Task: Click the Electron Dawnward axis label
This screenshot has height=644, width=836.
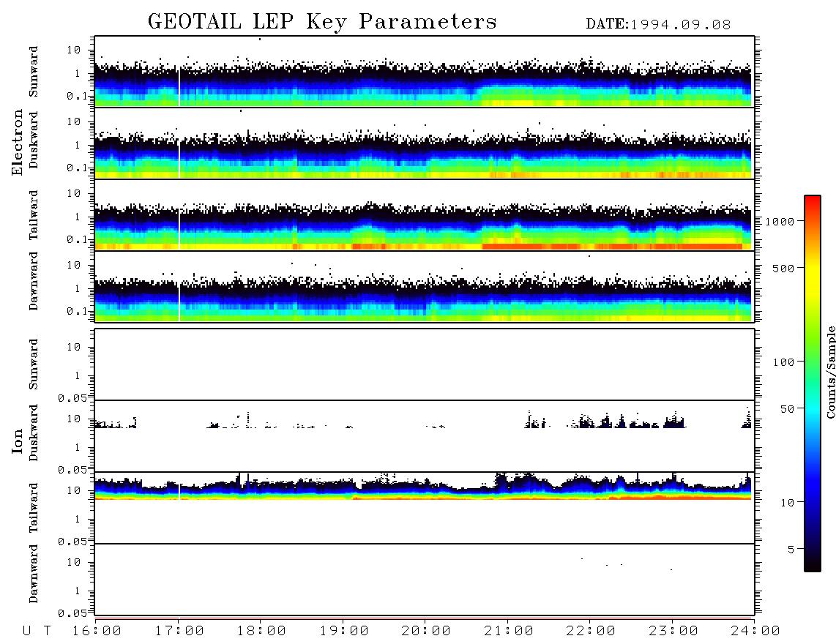Action: (34, 282)
